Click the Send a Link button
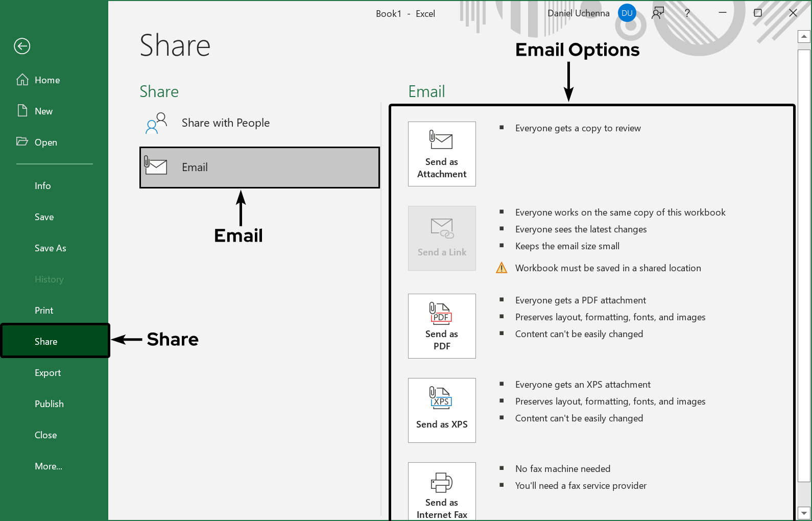This screenshot has width=812, height=521. click(x=442, y=238)
